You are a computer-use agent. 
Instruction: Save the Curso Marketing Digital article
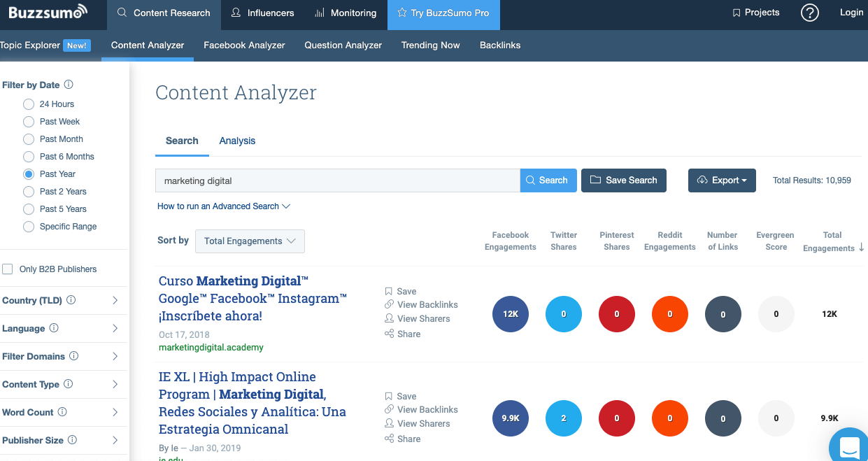400,291
